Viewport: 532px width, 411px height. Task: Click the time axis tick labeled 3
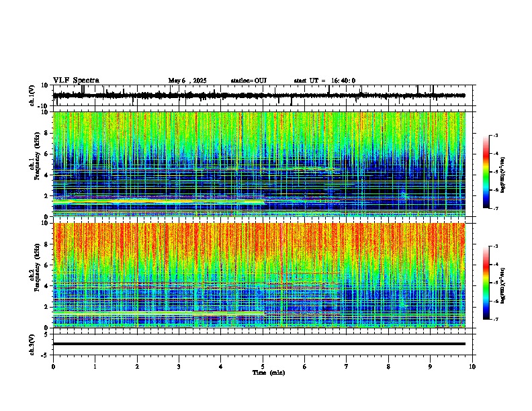click(179, 367)
